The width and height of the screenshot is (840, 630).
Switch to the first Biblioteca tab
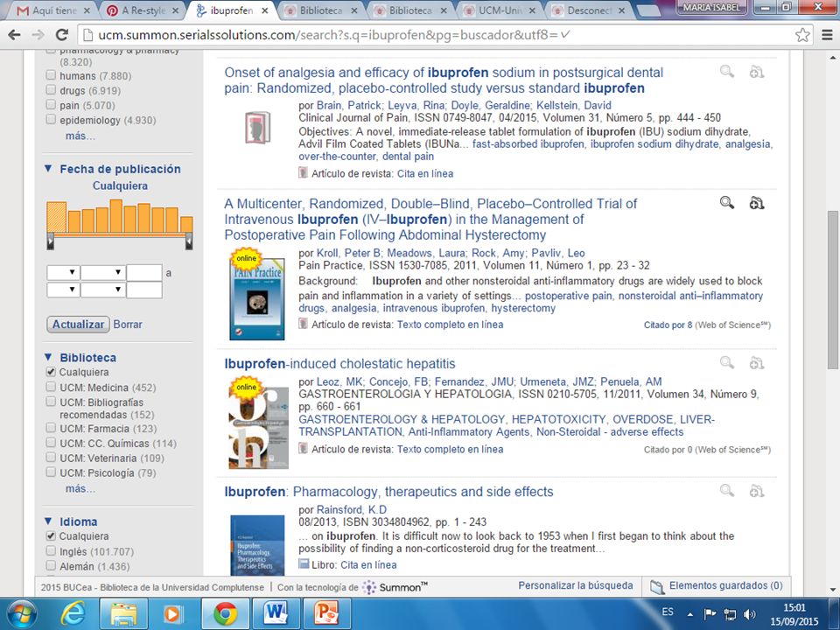[x=321, y=10]
